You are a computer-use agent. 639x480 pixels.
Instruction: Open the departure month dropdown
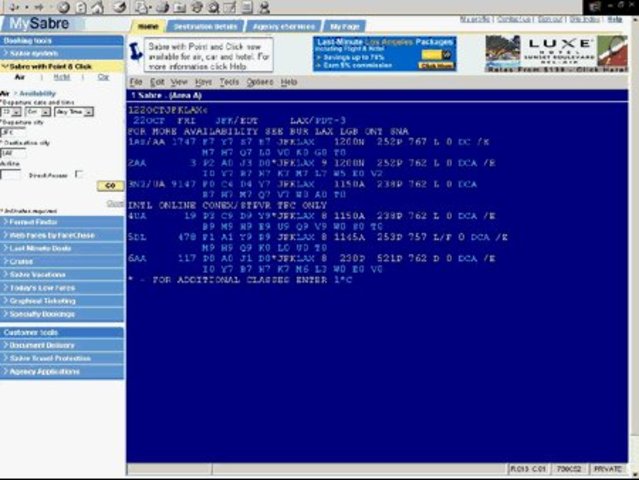37,112
